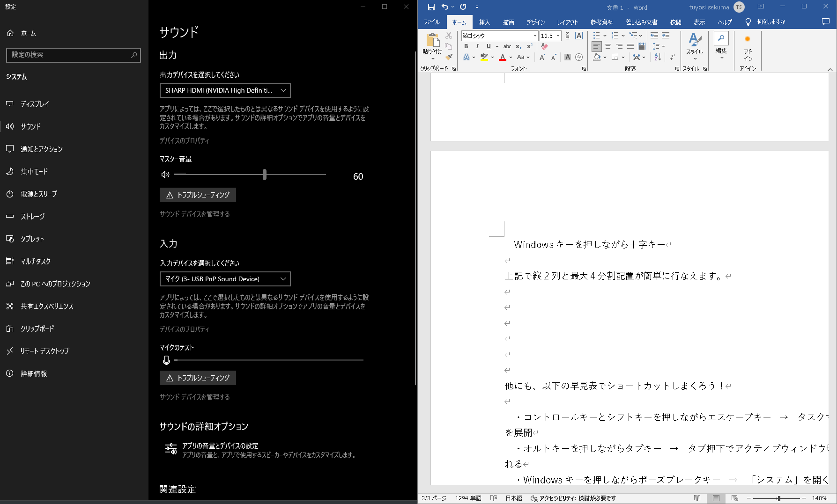Viewport: 837px width, 504px height.
Task: Toggle Italic formatting in Word
Action: (x=477, y=46)
